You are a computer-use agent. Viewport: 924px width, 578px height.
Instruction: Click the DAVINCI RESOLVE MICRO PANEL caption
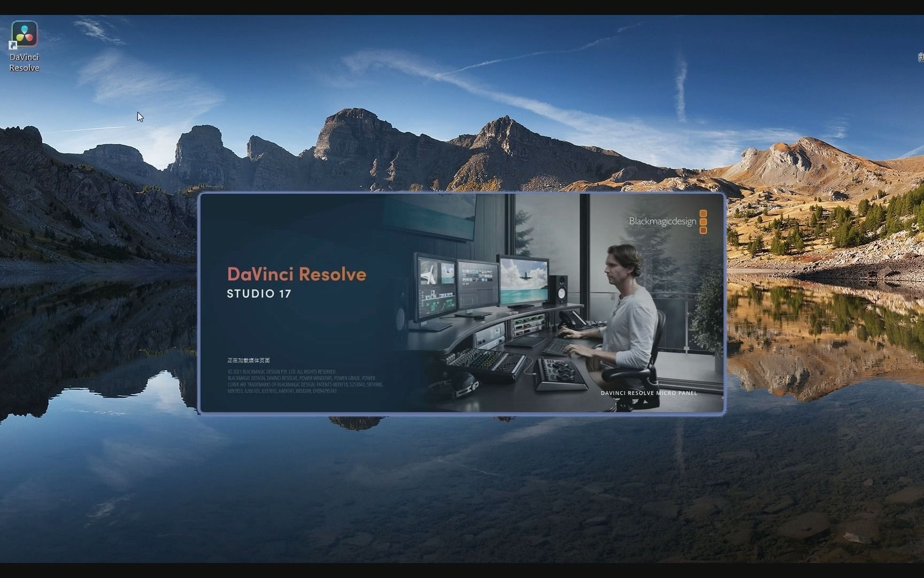coord(649,393)
